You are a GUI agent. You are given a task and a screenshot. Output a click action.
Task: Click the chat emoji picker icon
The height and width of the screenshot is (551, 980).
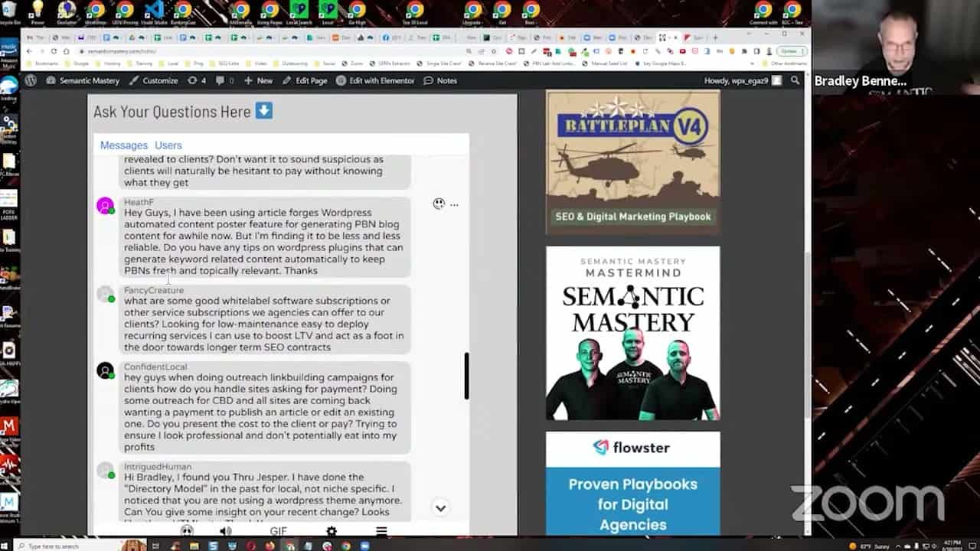[187, 531]
